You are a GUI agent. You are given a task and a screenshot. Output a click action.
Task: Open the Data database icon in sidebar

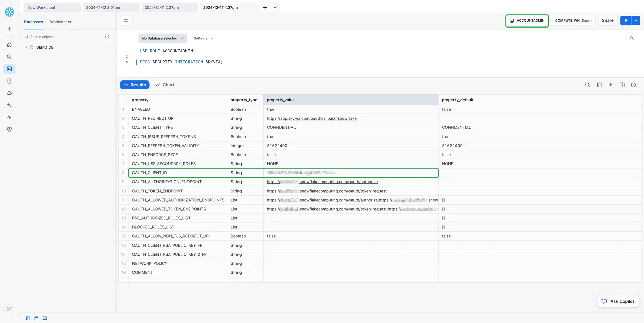point(9,81)
